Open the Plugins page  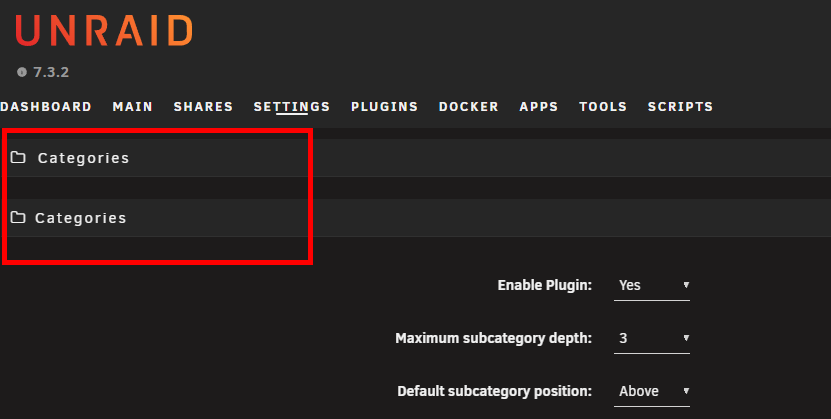click(385, 106)
